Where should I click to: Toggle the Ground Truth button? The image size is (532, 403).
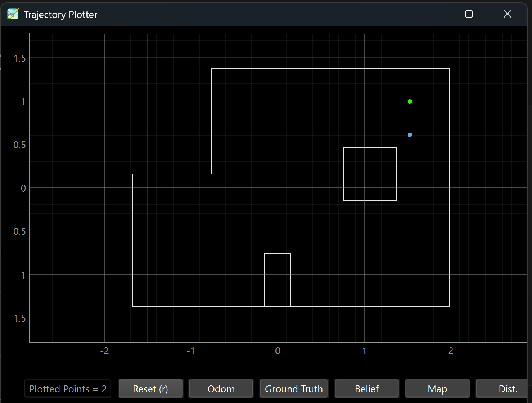294,389
